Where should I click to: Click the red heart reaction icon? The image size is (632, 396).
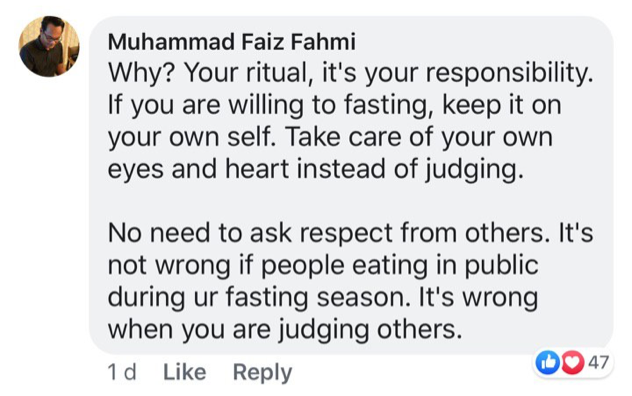572,362
